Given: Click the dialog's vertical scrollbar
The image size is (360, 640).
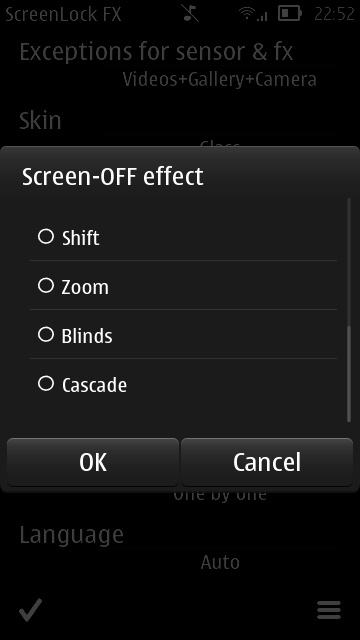Looking at the screenshot, I should click(349, 310).
